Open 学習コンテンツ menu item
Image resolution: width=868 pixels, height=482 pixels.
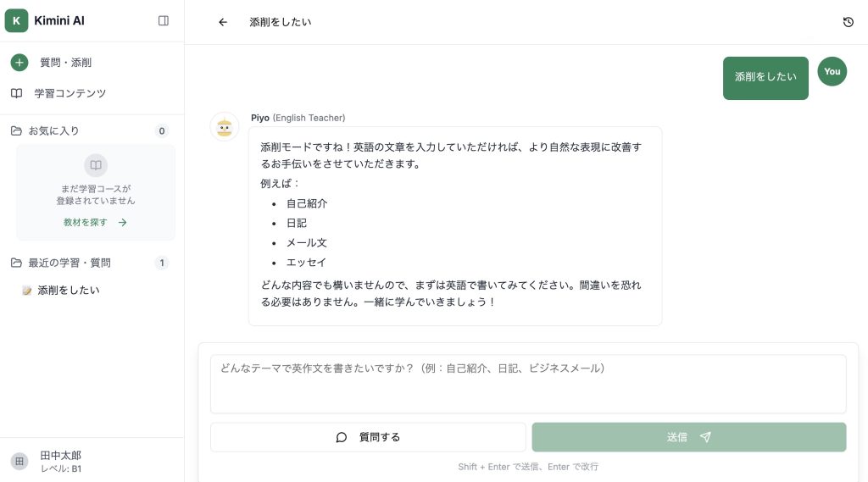click(x=70, y=93)
